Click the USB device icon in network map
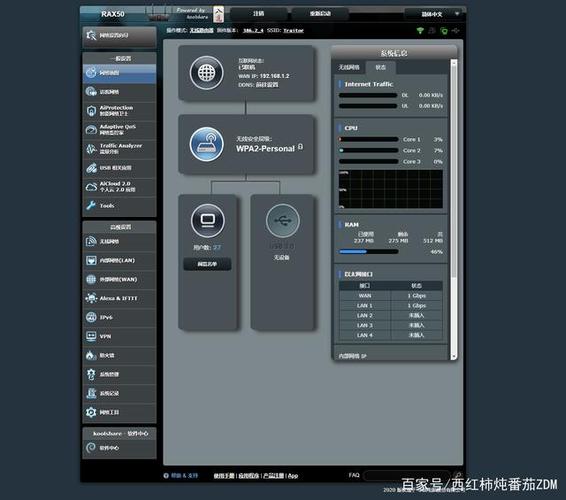The height and width of the screenshot is (500, 566). click(282, 221)
